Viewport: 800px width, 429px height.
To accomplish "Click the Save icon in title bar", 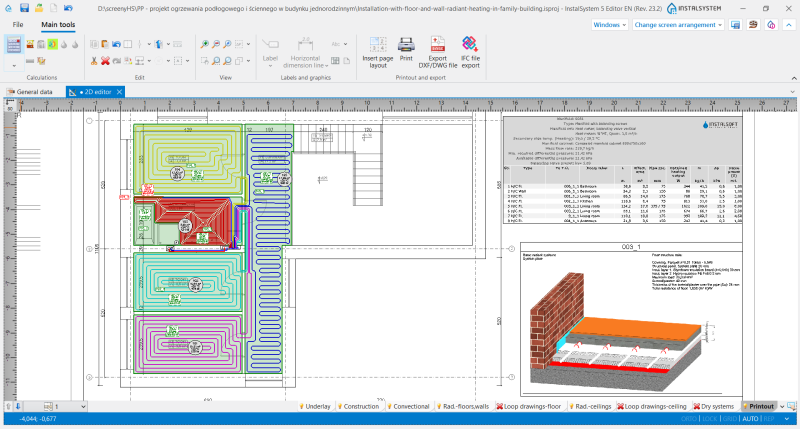I will (x=24, y=8).
